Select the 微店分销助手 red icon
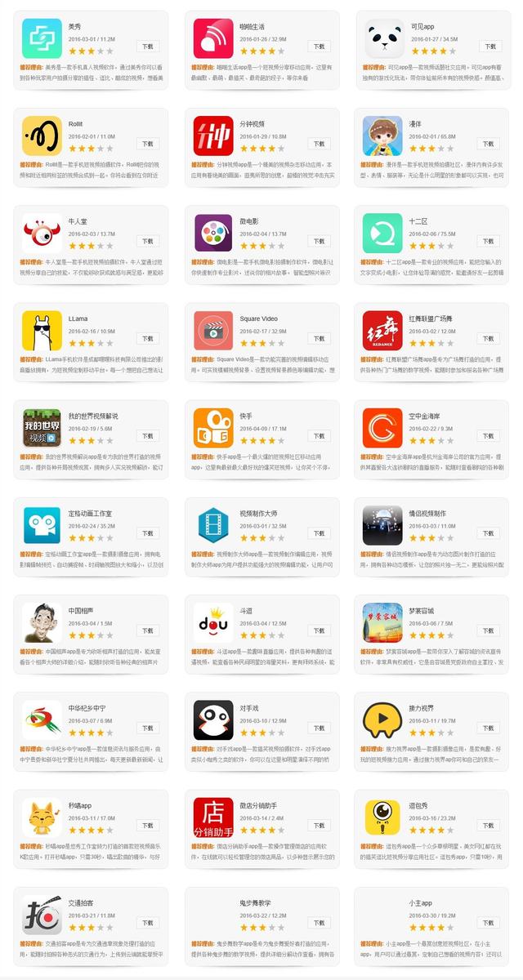 pyautogui.click(x=213, y=817)
